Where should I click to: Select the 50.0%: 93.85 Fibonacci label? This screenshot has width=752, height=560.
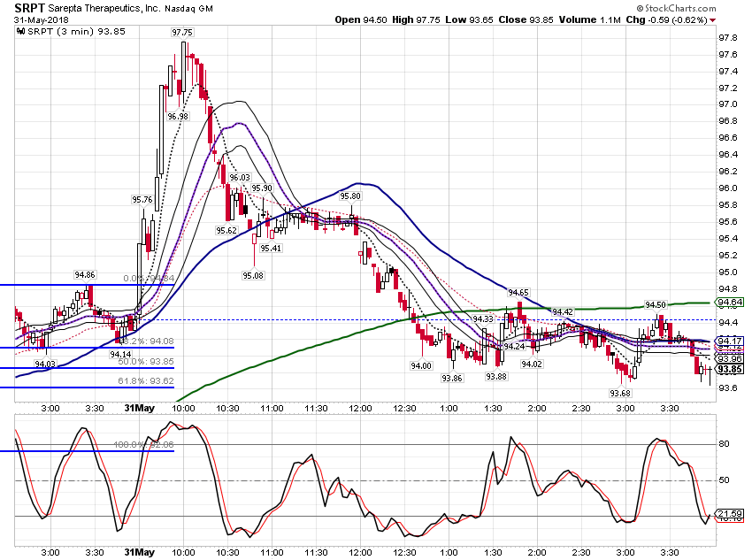click(146, 362)
